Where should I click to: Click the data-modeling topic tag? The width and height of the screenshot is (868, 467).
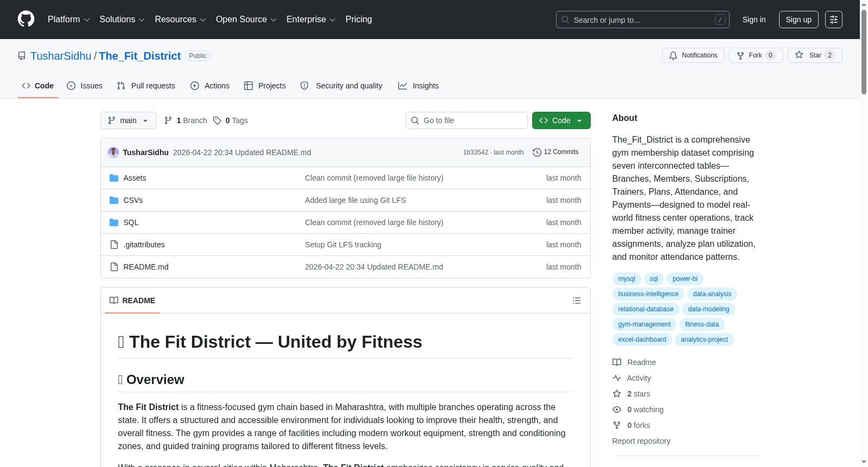(x=709, y=309)
